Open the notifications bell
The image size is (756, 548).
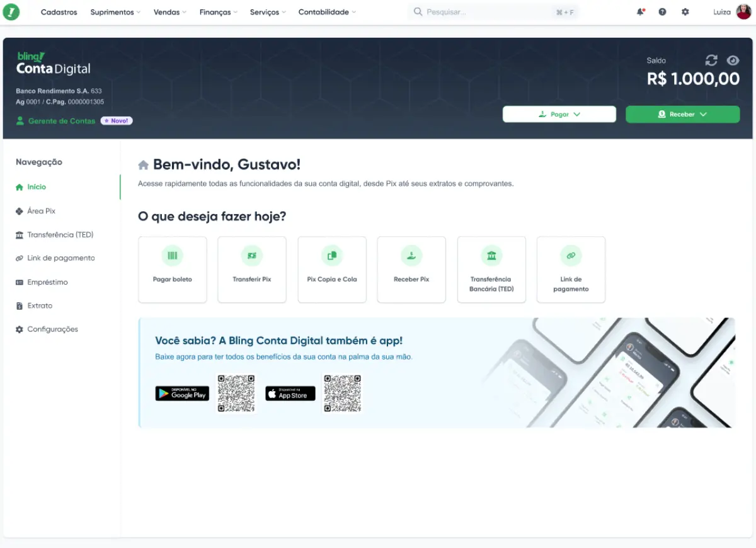tap(640, 12)
